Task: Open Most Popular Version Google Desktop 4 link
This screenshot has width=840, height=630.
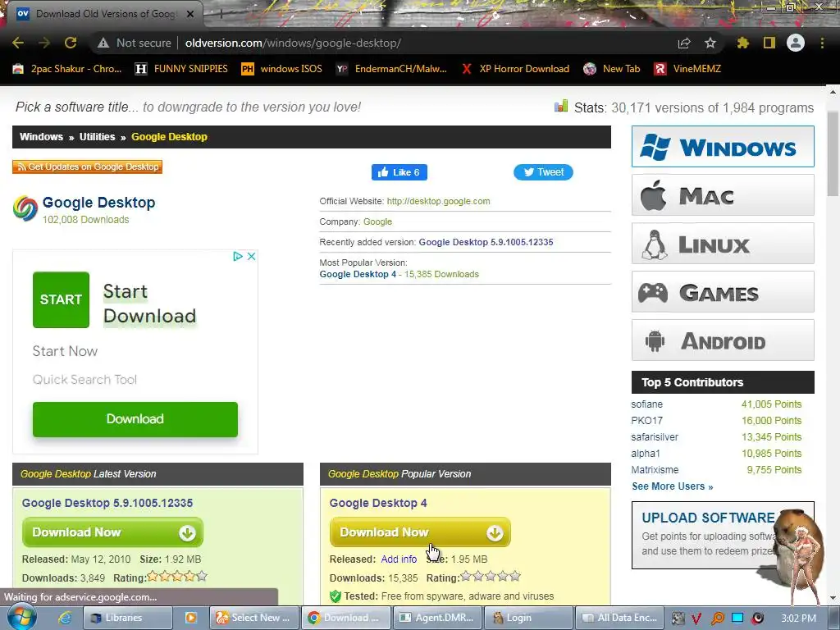Action: point(358,274)
